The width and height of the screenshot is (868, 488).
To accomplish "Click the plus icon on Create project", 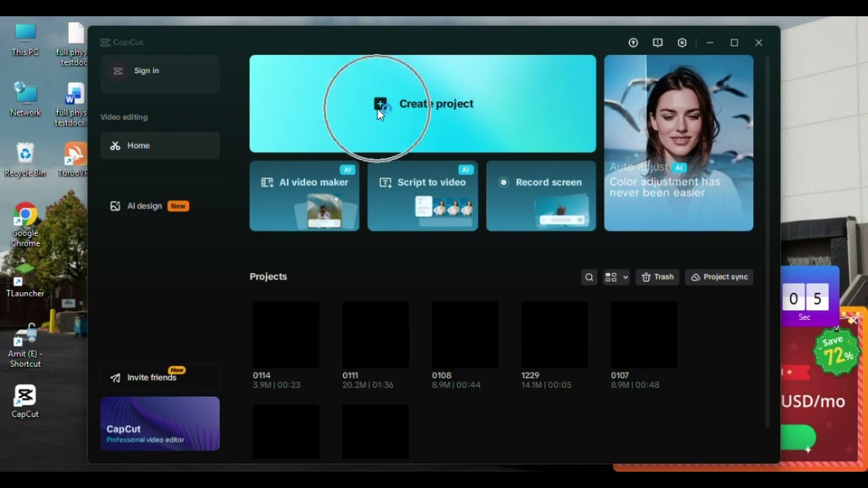I will click(x=380, y=104).
